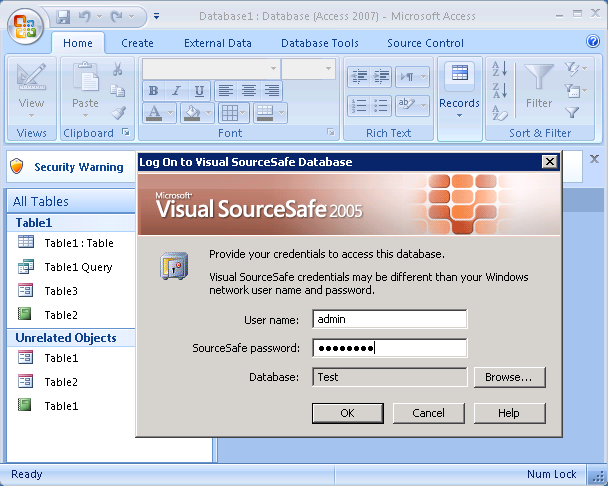608x486 pixels.
Task: Click the Sort Ascending icon
Action: [501, 69]
